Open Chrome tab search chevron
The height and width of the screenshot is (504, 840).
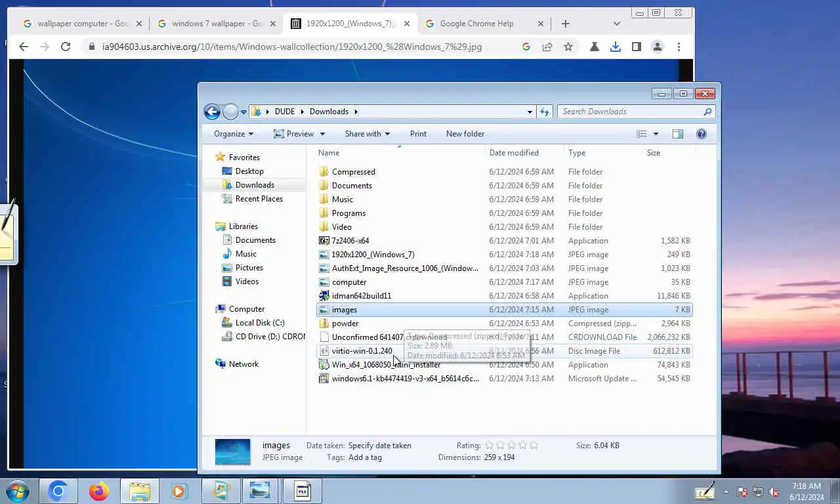coord(616,24)
